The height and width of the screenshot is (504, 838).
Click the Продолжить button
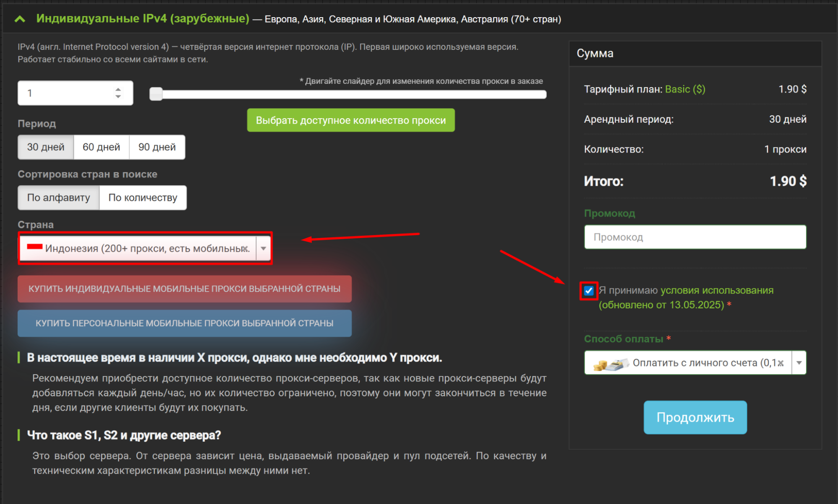point(695,417)
